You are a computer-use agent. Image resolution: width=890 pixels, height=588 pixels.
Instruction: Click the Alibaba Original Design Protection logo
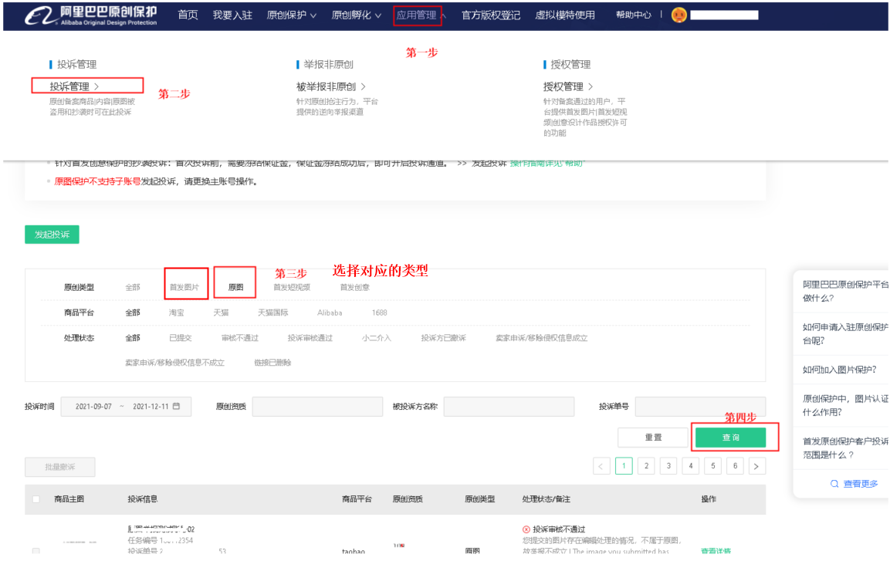92,15
